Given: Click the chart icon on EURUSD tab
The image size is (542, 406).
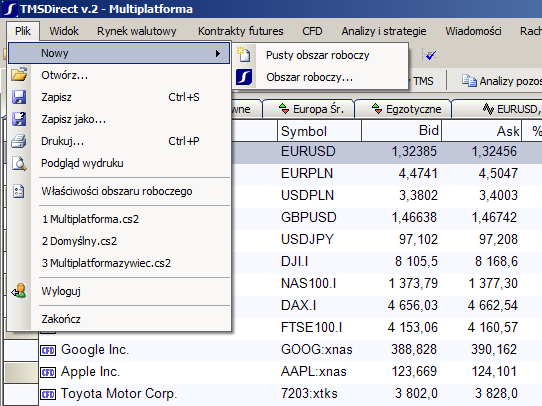Looking at the screenshot, I should (488, 109).
